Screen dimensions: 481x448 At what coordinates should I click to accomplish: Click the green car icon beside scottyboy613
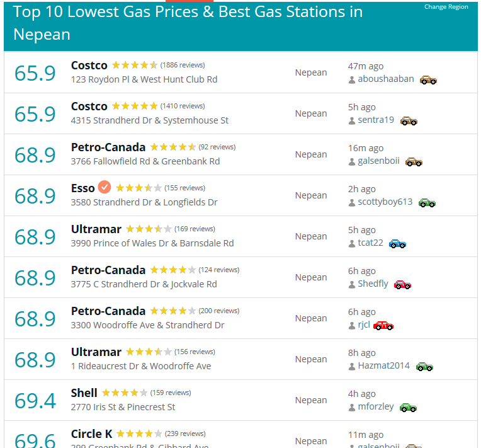(427, 203)
